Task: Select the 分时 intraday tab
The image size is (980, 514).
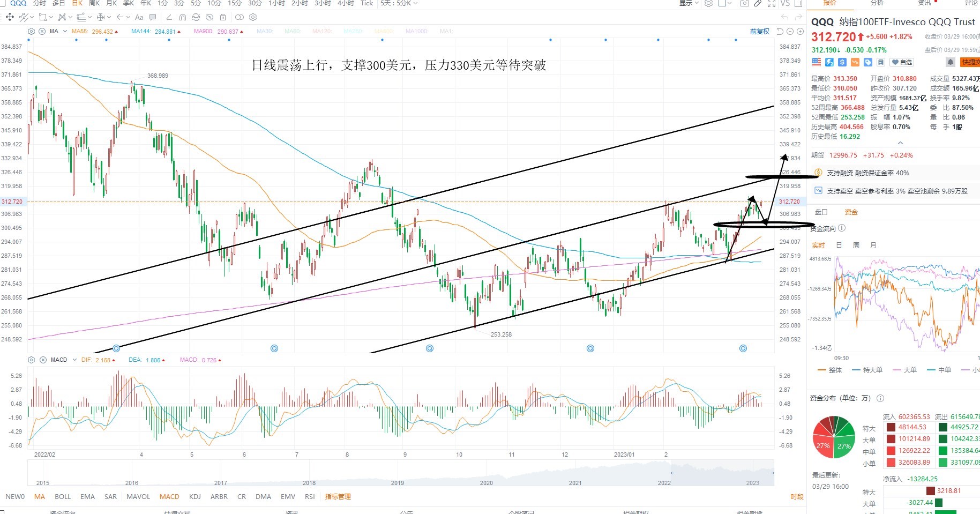Action: (40, 3)
